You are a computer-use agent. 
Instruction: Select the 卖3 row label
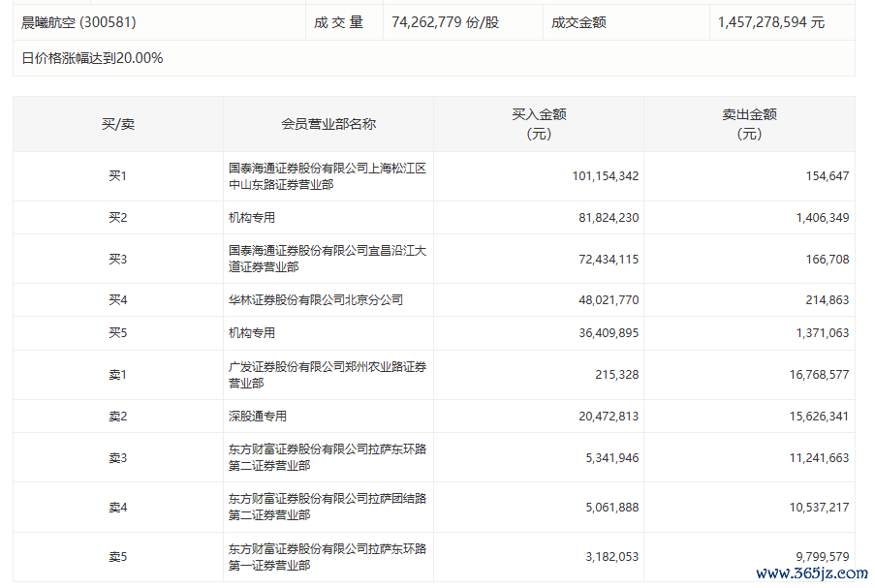(x=118, y=458)
